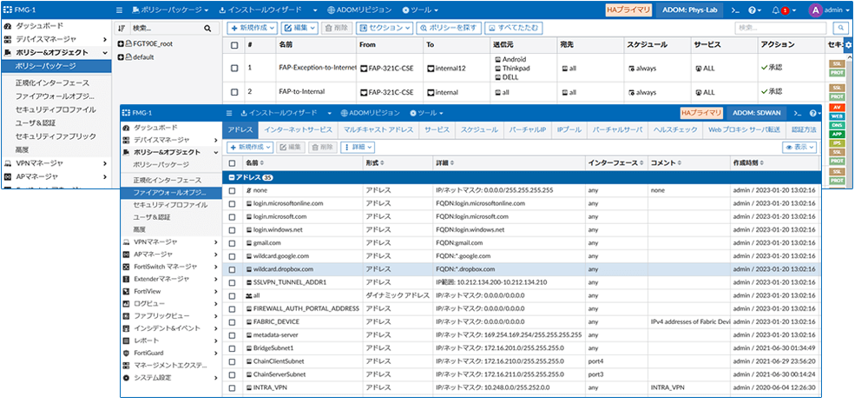Click すべてたたむ button
868x410 pixels.
513,29
